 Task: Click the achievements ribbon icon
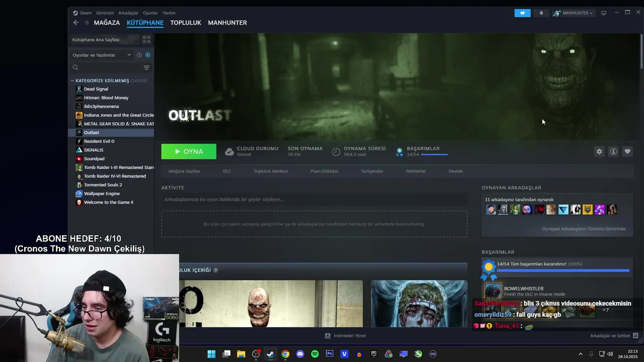399,151
